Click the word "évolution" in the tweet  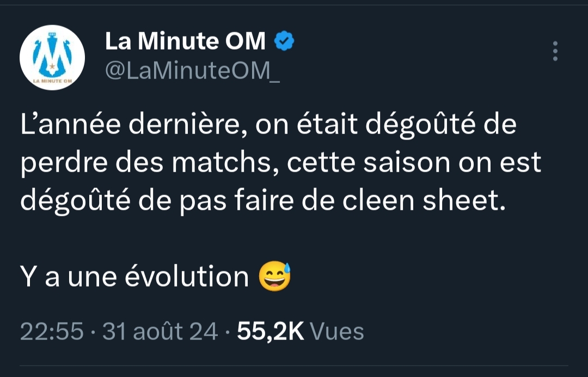187,277
